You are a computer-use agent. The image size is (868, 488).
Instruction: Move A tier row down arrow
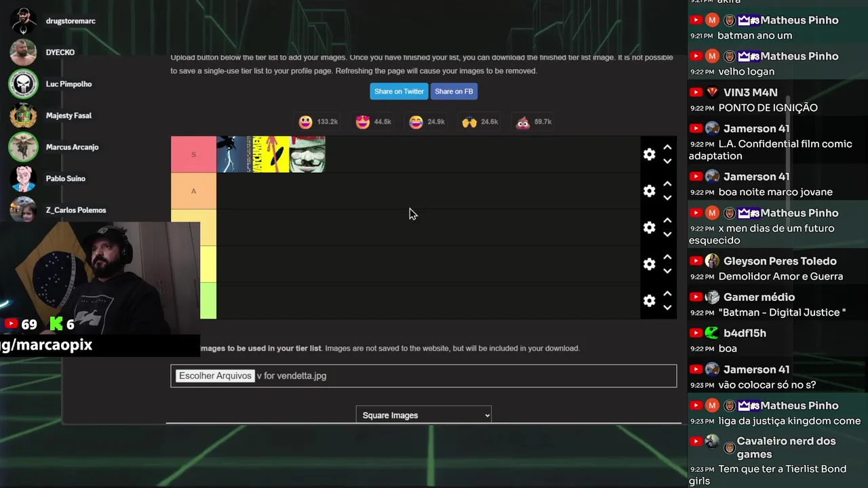667,198
